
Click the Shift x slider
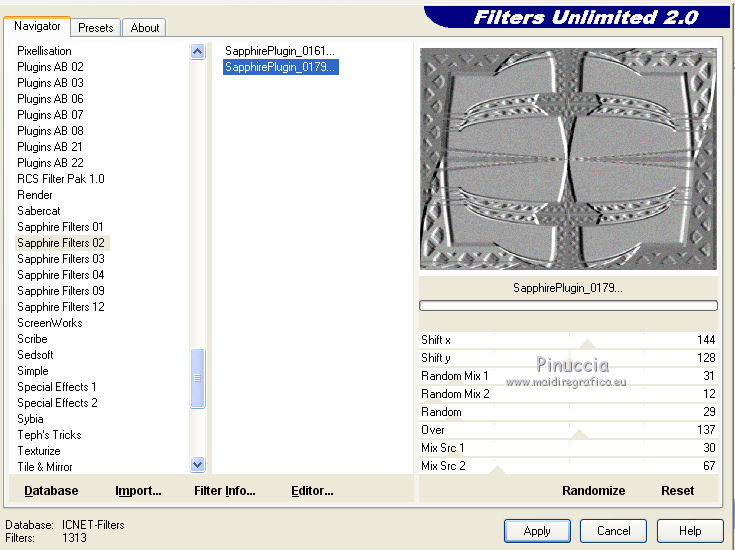(x=568, y=340)
